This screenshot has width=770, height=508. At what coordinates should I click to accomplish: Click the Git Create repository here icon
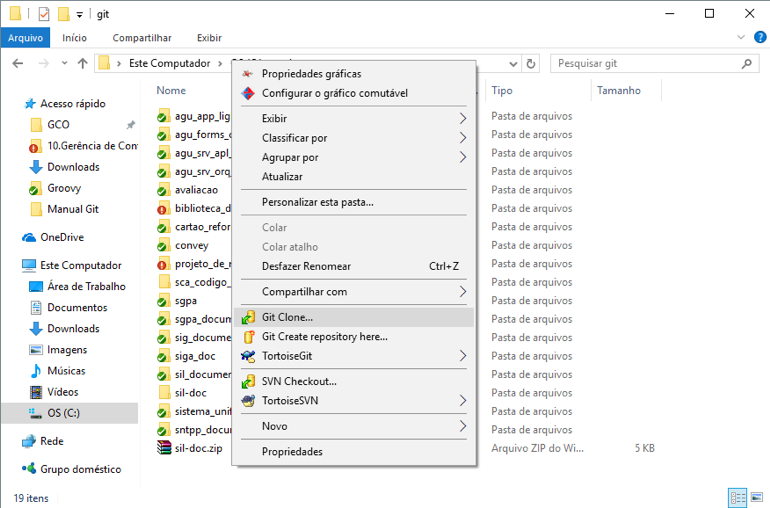(x=249, y=337)
